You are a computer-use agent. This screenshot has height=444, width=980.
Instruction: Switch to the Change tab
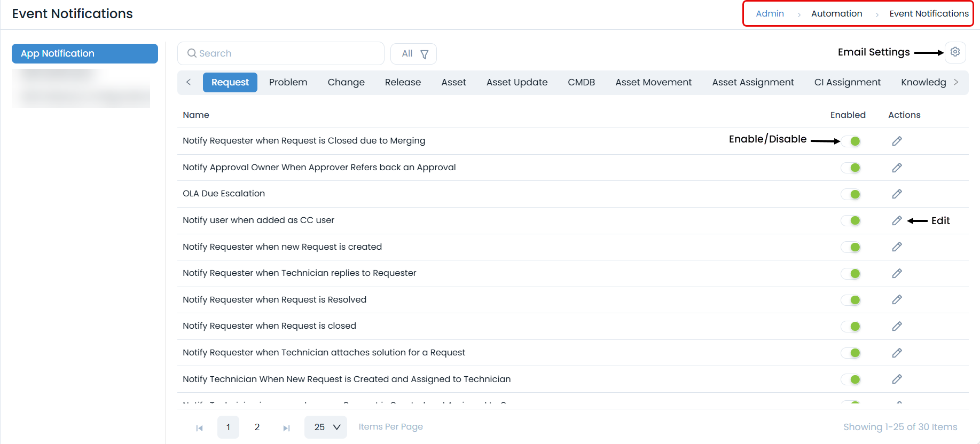coord(346,82)
